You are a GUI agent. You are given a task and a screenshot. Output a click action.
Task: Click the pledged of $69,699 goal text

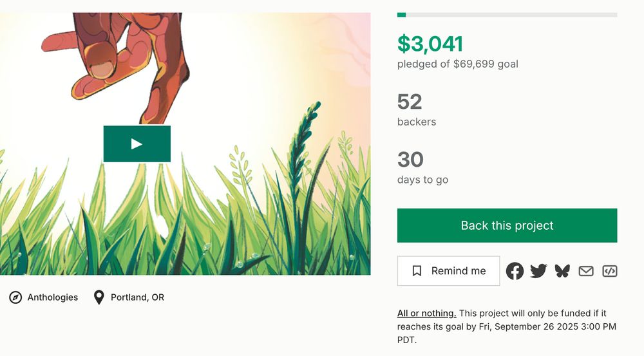click(x=457, y=64)
